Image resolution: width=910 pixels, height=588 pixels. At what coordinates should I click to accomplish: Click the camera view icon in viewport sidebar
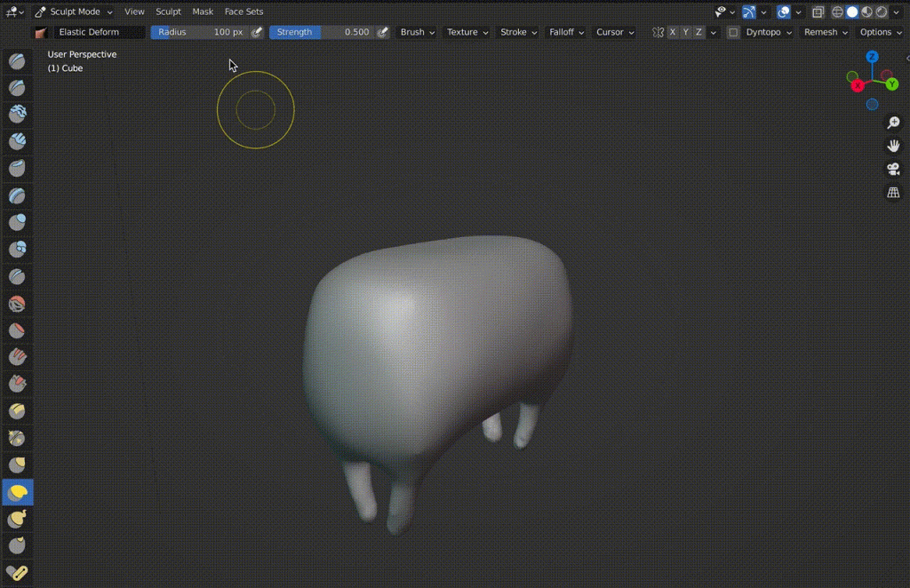click(x=893, y=169)
